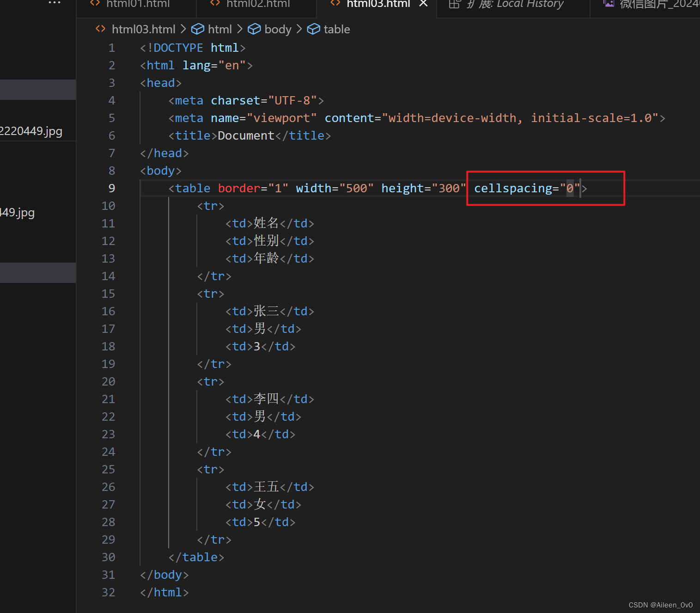Expand breadcrumb chevron after html
The height and width of the screenshot is (613, 700).
[x=239, y=29]
